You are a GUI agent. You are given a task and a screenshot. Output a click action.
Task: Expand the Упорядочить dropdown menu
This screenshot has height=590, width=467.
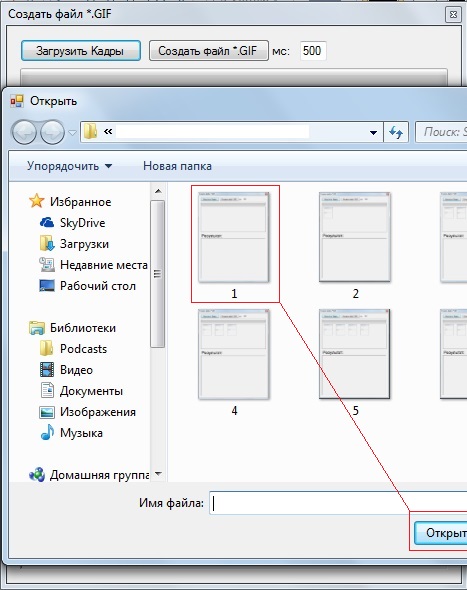tap(70, 166)
